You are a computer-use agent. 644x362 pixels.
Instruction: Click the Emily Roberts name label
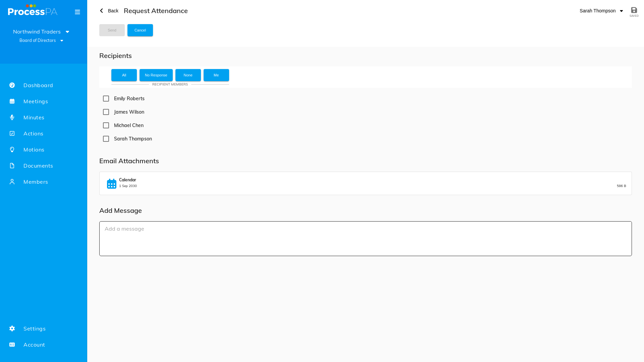[129, 99]
